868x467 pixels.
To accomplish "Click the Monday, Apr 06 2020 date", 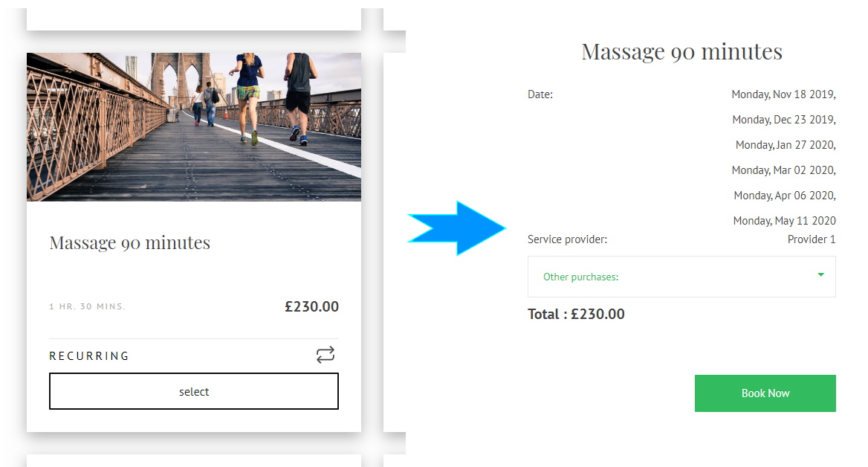I will (784, 196).
